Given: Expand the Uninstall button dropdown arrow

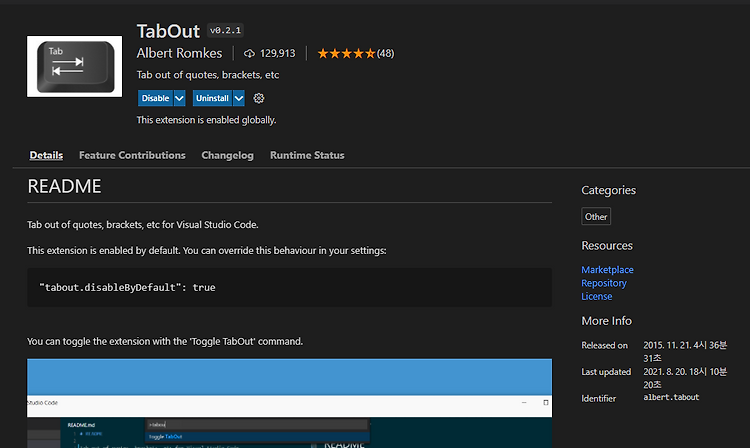Looking at the screenshot, I should [239, 98].
